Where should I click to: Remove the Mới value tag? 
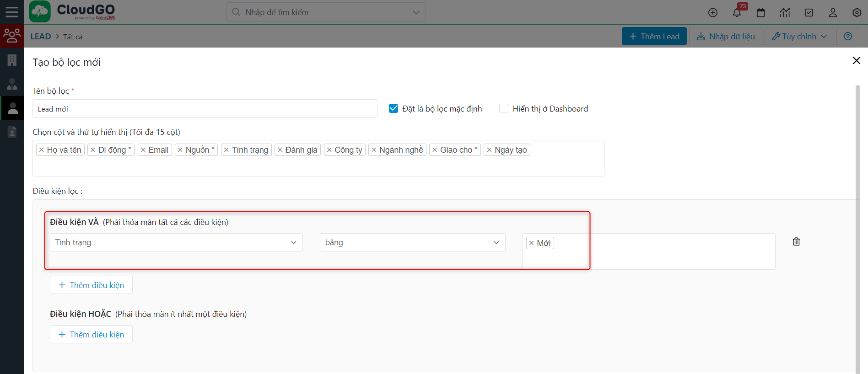click(531, 243)
